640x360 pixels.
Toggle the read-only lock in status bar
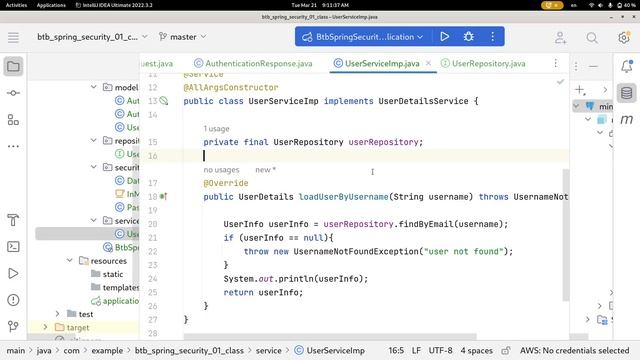(506, 351)
